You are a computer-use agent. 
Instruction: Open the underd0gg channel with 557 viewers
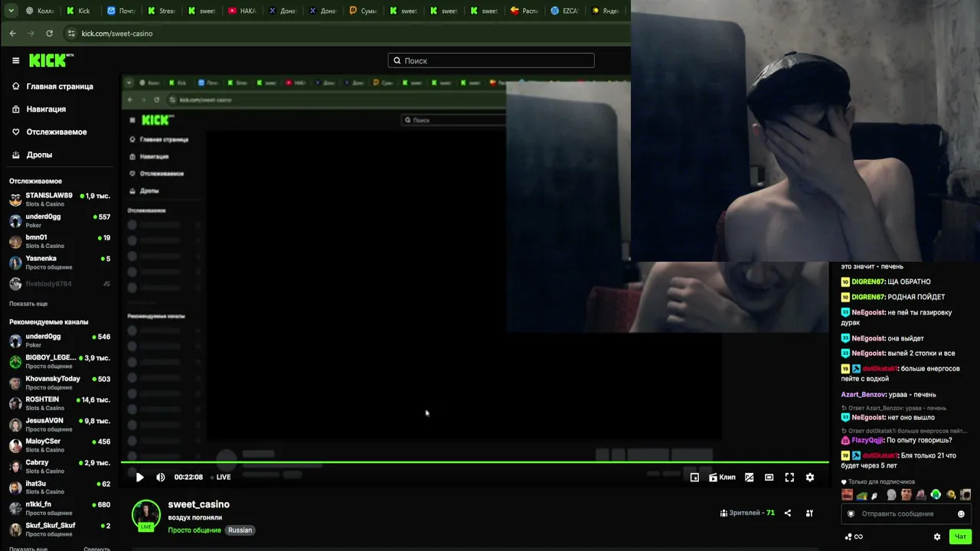(x=60, y=220)
